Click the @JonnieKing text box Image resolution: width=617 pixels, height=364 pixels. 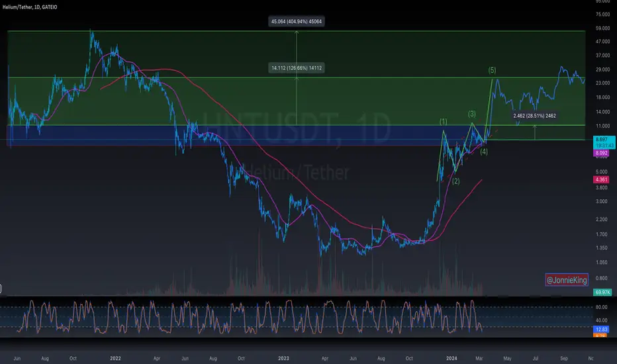pyautogui.click(x=567, y=280)
